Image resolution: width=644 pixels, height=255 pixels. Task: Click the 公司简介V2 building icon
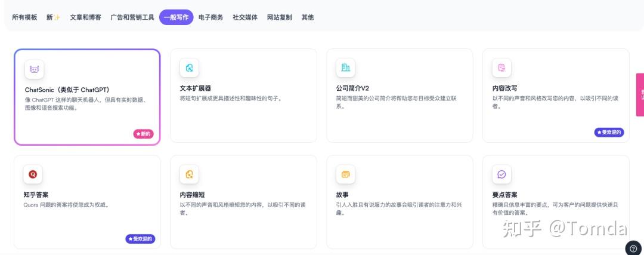coord(345,68)
